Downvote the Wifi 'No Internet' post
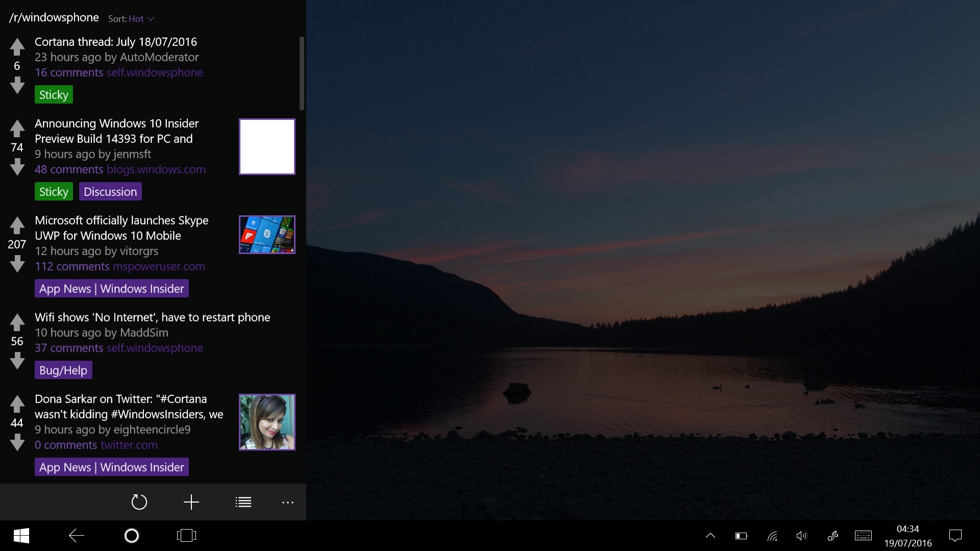Screen dimensions: 980x551 17,361
